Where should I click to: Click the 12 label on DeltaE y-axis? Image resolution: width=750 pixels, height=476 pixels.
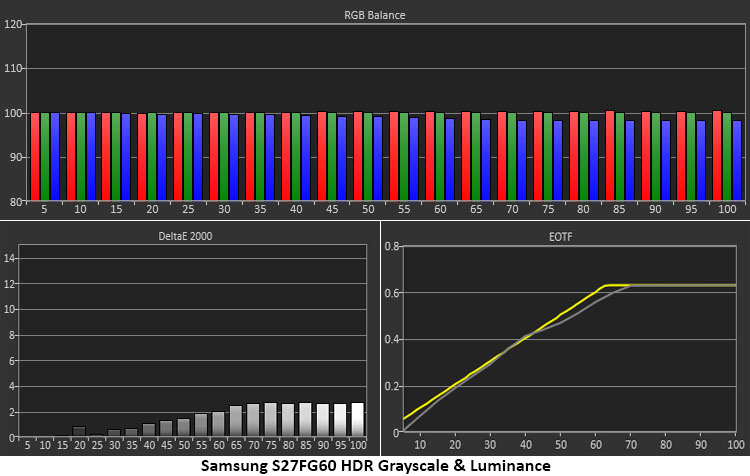(9, 284)
